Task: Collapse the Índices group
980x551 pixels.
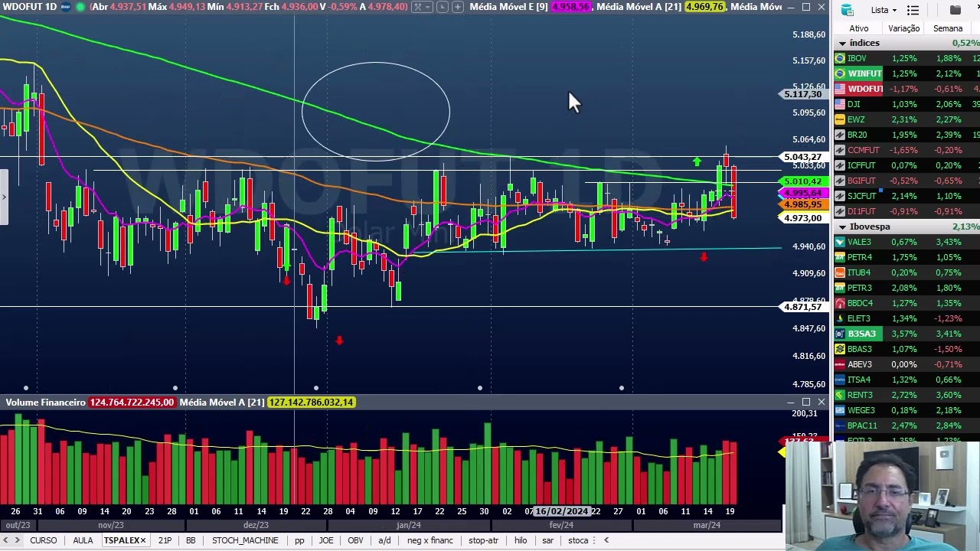Action: tap(842, 43)
